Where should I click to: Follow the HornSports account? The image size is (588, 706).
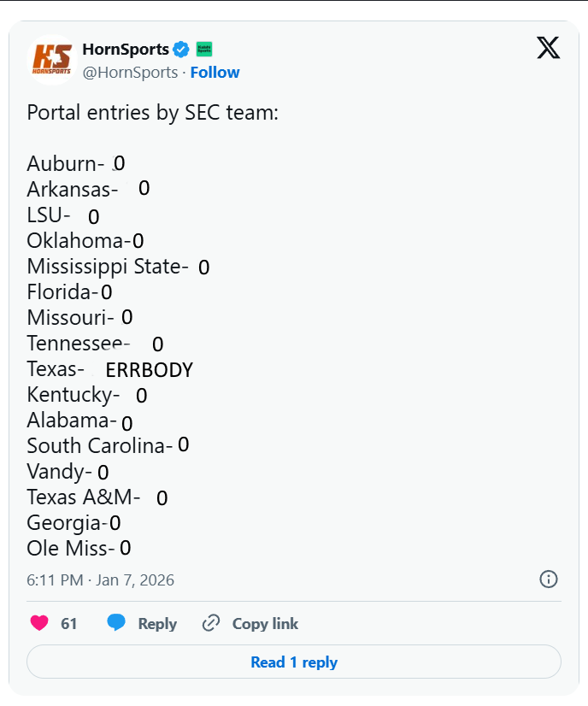pos(215,73)
